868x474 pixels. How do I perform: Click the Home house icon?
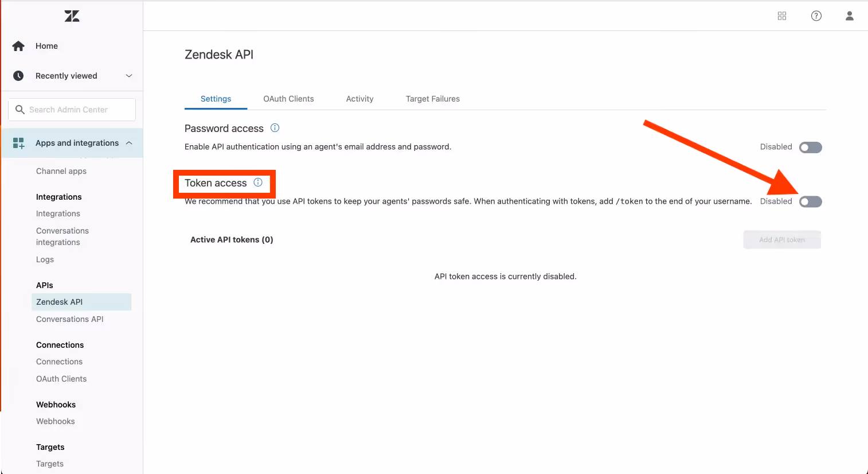(18, 46)
